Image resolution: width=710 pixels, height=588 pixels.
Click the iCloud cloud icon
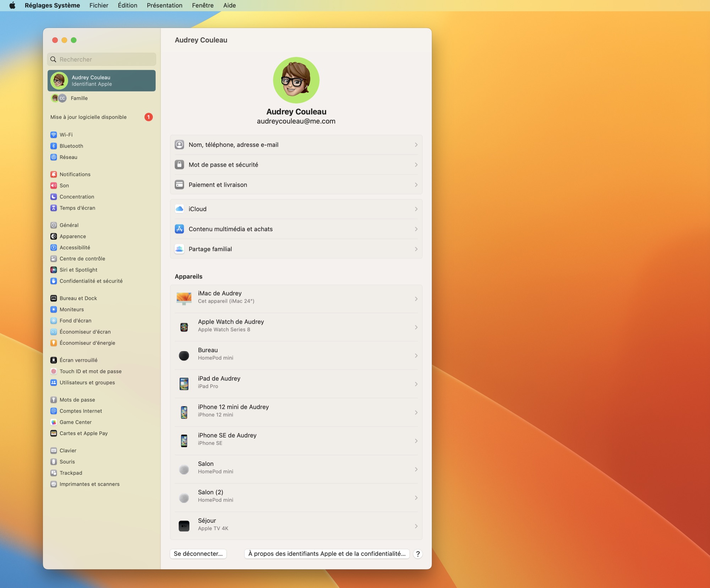click(x=179, y=209)
